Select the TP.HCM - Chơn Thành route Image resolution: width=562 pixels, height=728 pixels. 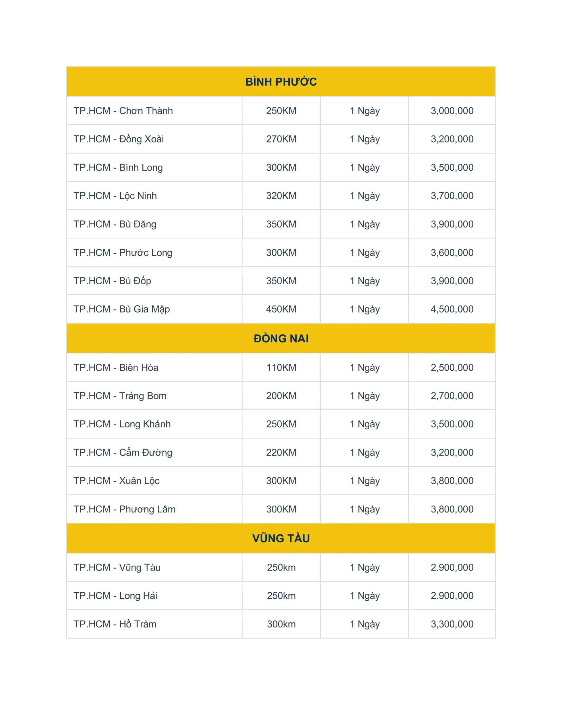point(123,111)
